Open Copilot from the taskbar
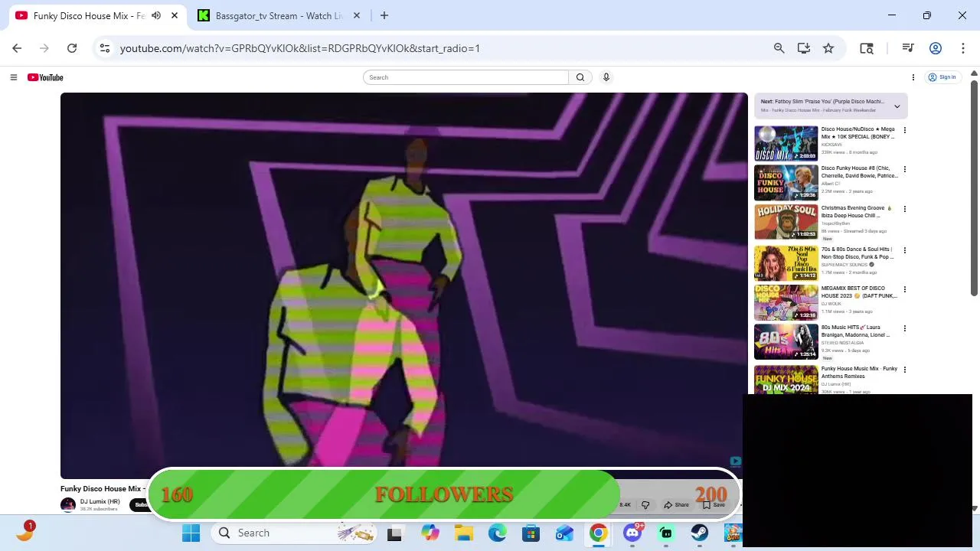This screenshot has width=980, height=551. pyautogui.click(x=430, y=533)
